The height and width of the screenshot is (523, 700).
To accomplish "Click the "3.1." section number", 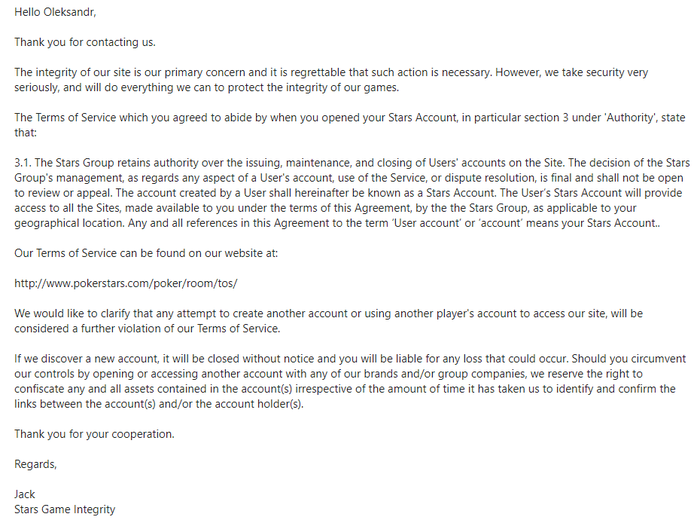I will point(25,162).
